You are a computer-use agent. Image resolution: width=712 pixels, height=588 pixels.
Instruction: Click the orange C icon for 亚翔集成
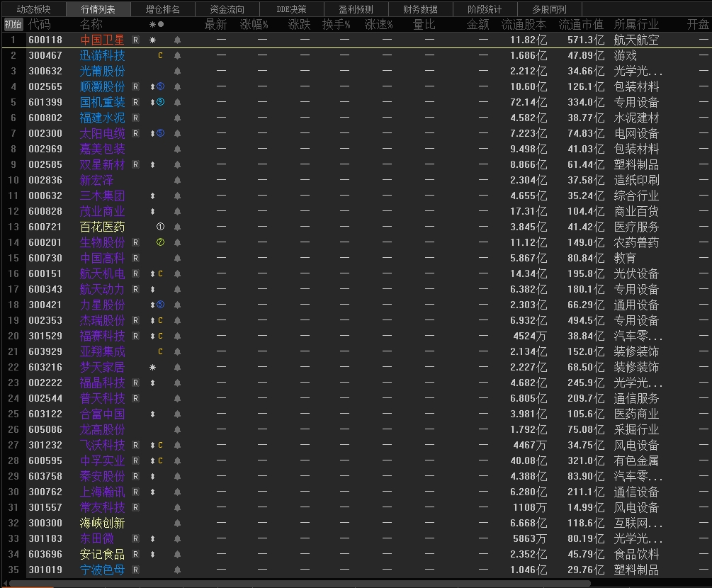click(160, 351)
